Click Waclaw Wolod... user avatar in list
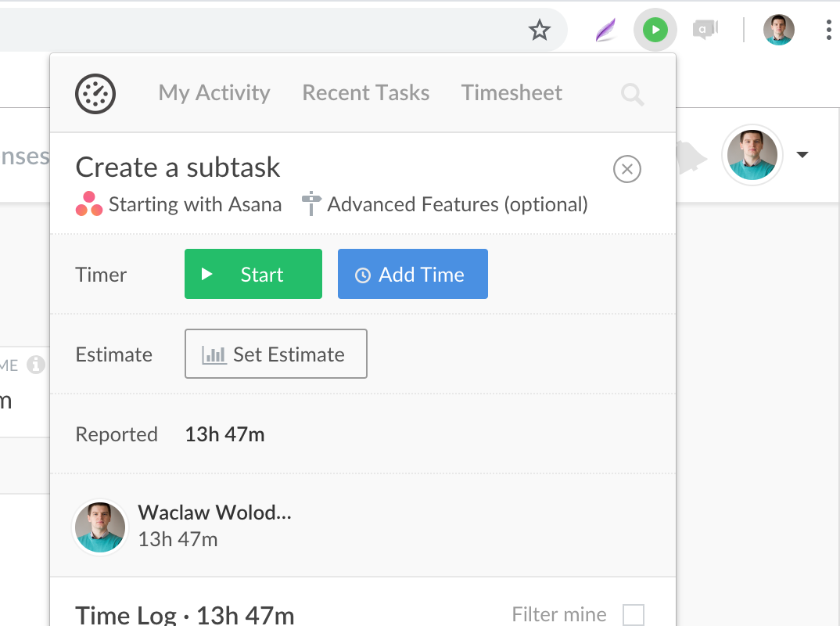Screen dimensions: 840x626 click(100, 527)
